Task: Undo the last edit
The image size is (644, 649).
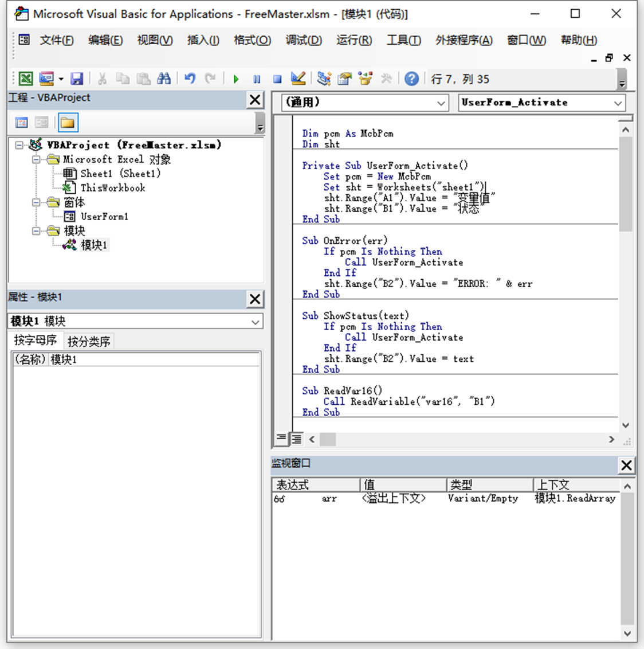Action: click(190, 78)
